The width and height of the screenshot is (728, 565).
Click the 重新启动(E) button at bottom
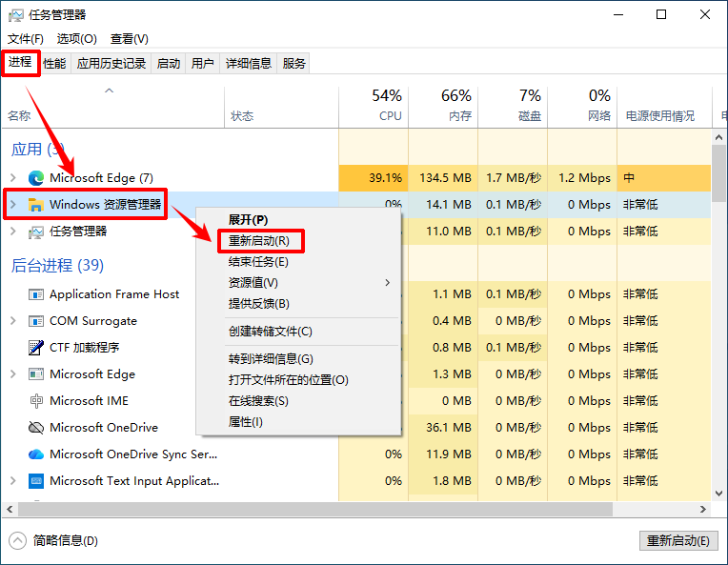pyautogui.click(x=677, y=541)
